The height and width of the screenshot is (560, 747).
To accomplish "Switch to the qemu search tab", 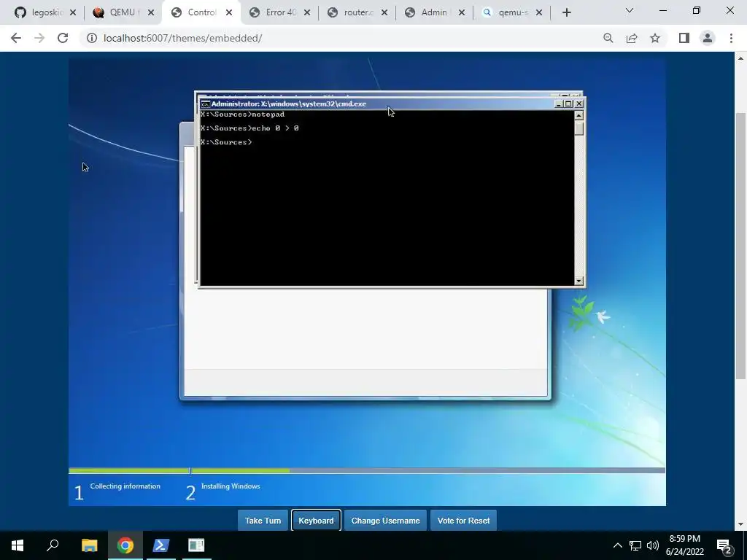I will click(507, 12).
